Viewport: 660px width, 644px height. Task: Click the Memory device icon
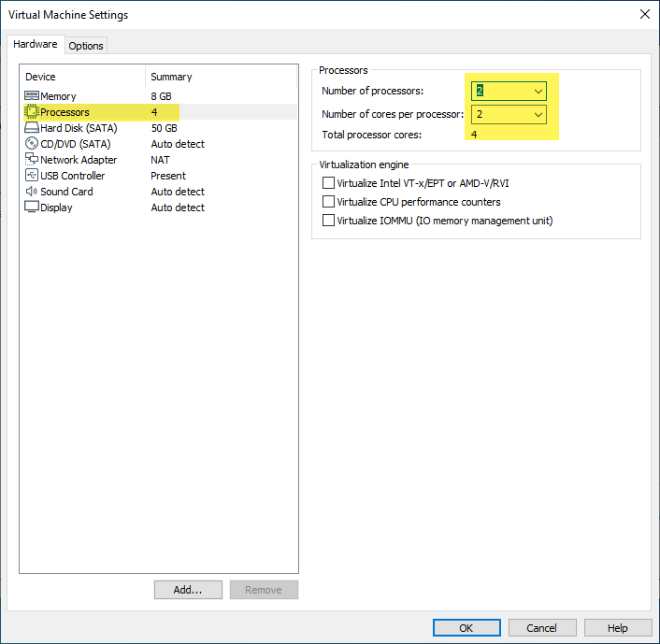[31, 96]
